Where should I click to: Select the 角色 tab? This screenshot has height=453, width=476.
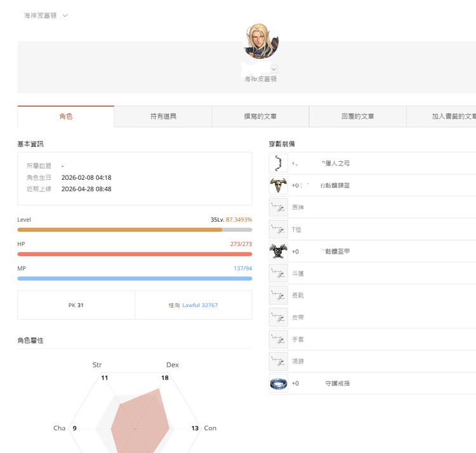coord(66,116)
